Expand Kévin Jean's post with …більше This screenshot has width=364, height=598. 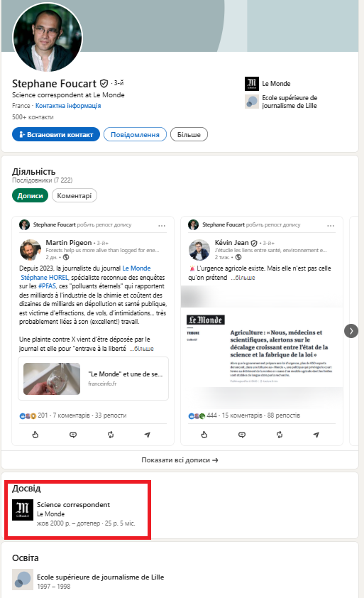click(x=243, y=278)
